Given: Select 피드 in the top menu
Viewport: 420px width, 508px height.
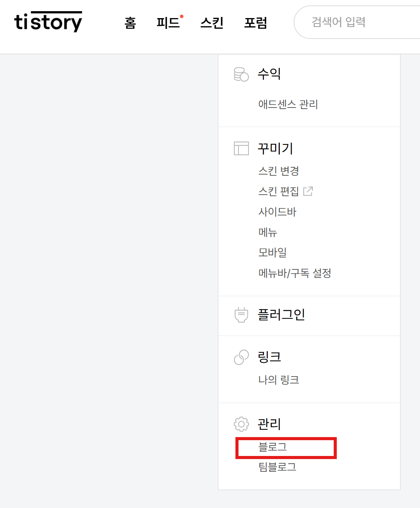Looking at the screenshot, I should coord(168,23).
